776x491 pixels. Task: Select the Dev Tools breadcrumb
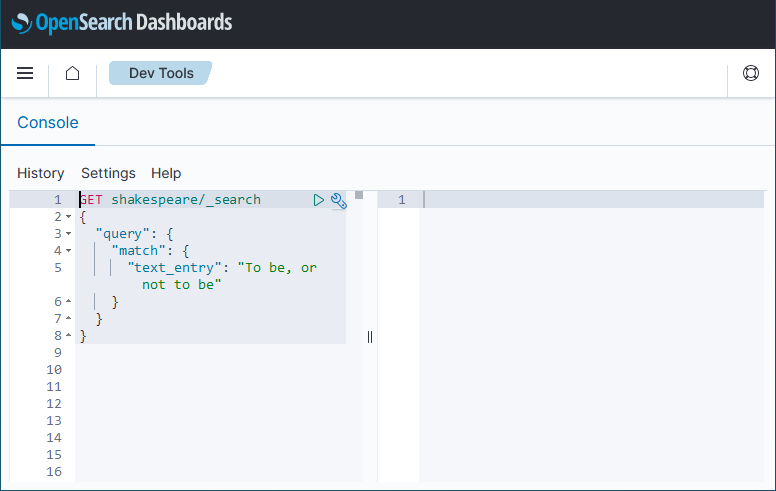point(161,73)
